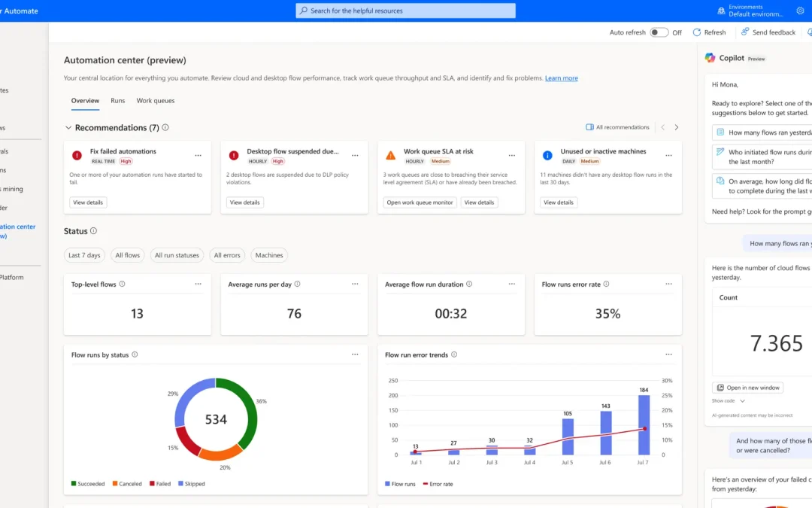Open more options on Unused or inactive machines card
Viewport: 812px width, 508px height.
pos(668,156)
